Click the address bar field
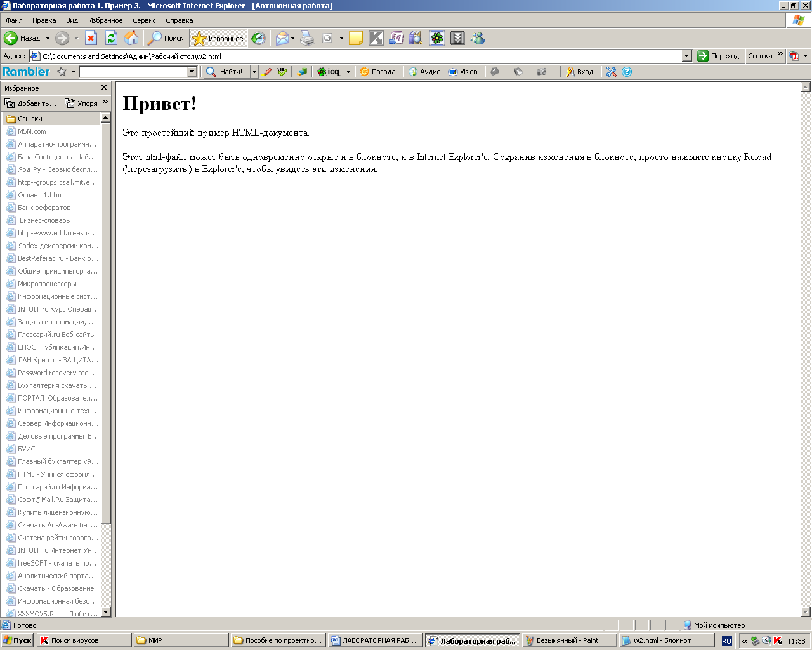This screenshot has height=650, width=812. (x=360, y=56)
